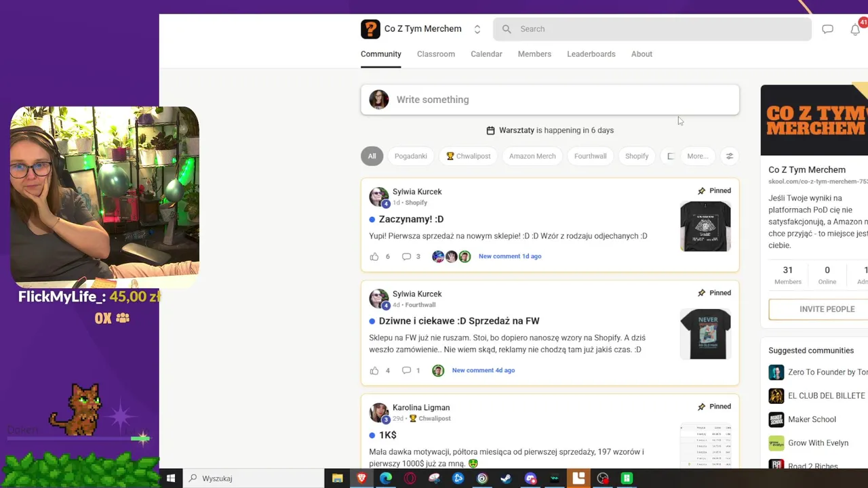
Task: Open New comment 1d ago link
Action: [510, 256]
